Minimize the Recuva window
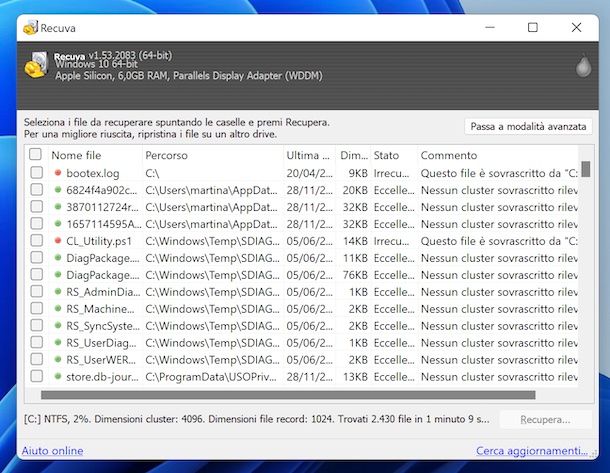The width and height of the screenshot is (610, 473). point(490,28)
